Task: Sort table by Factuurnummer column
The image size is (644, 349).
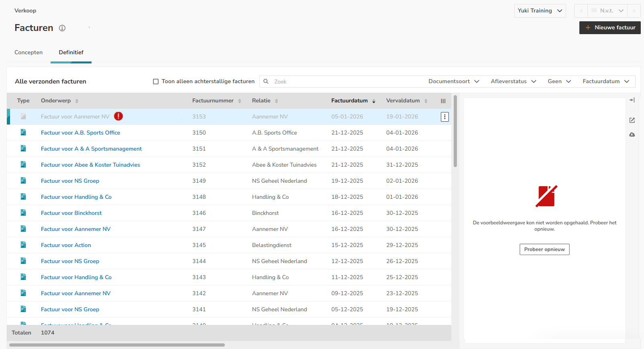Action: 216,101
